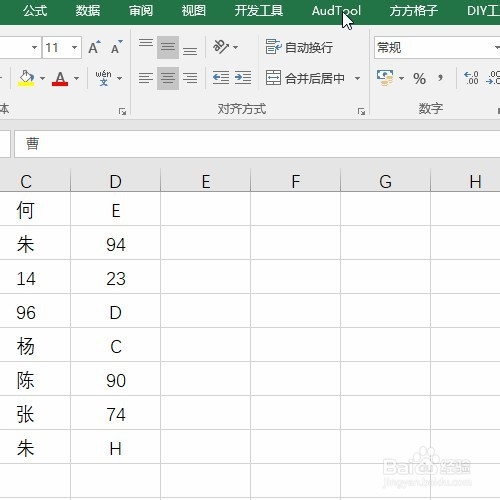This screenshot has height=500, width=500.
Task: Select align text right icon
Action: [x=190, y=78]
